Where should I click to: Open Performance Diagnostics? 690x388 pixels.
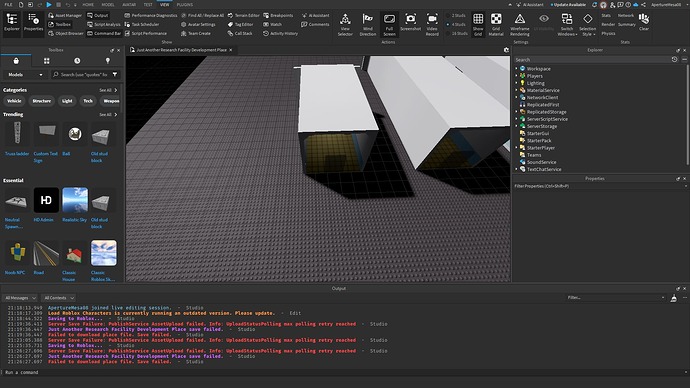(x=150, y=15)
